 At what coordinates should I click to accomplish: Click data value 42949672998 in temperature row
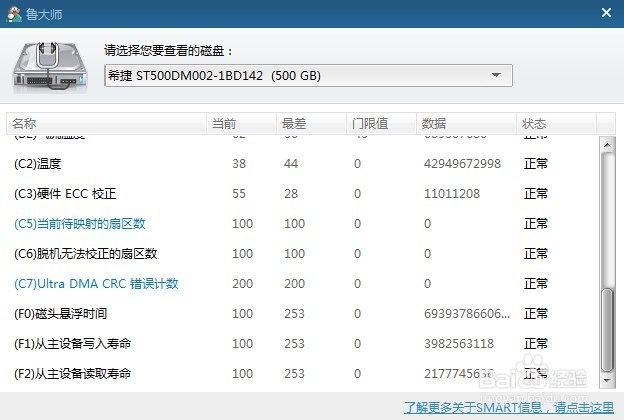coord(462,164)
